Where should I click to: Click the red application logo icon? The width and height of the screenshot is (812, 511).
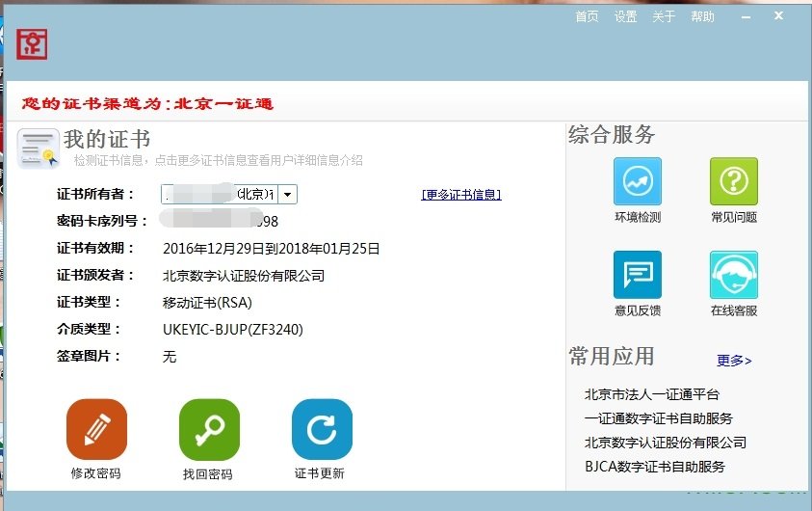(32, 44)
